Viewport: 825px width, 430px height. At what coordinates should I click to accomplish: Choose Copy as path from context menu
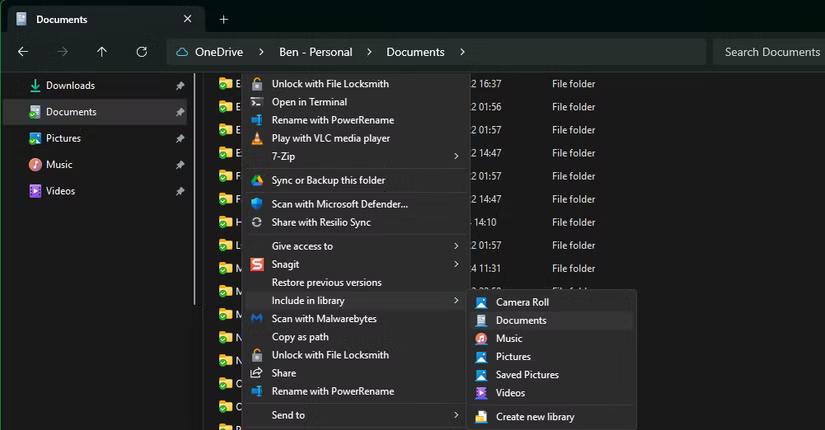tap(300, 337)
